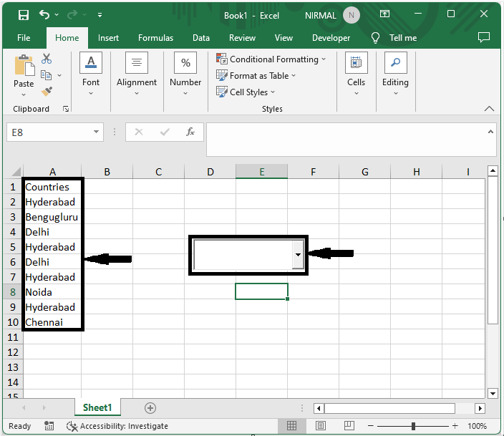The width and height of the screenshot is (504, 436).
Task: Switch to the Insert tab
Action: (108, 38)
